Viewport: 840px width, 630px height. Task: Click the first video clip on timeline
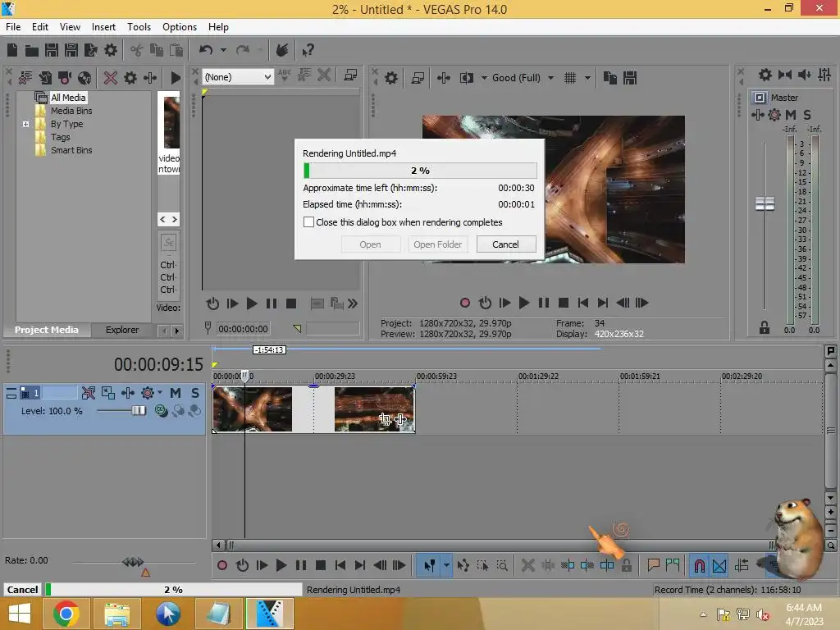coord(253,409)
